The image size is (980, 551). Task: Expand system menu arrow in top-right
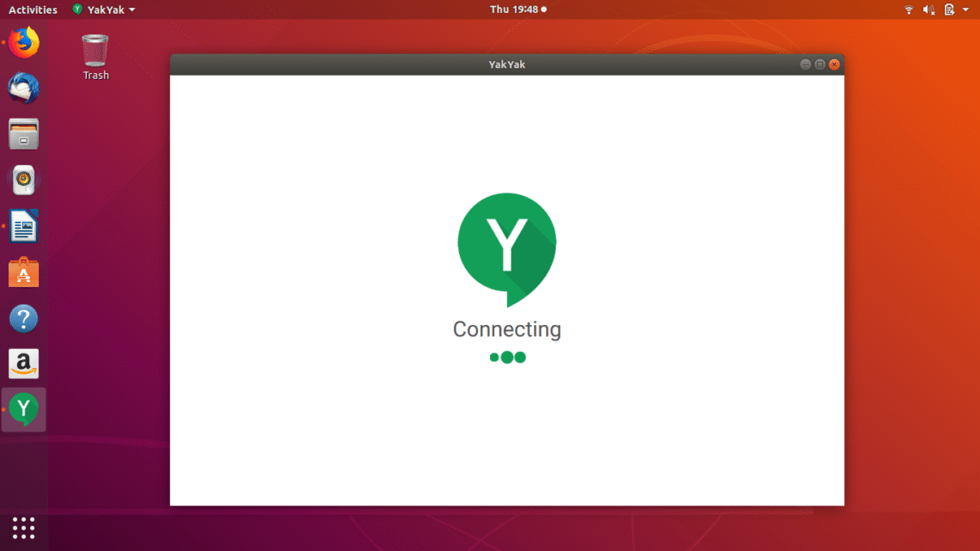pyautogui.click(x=966, y=9)
